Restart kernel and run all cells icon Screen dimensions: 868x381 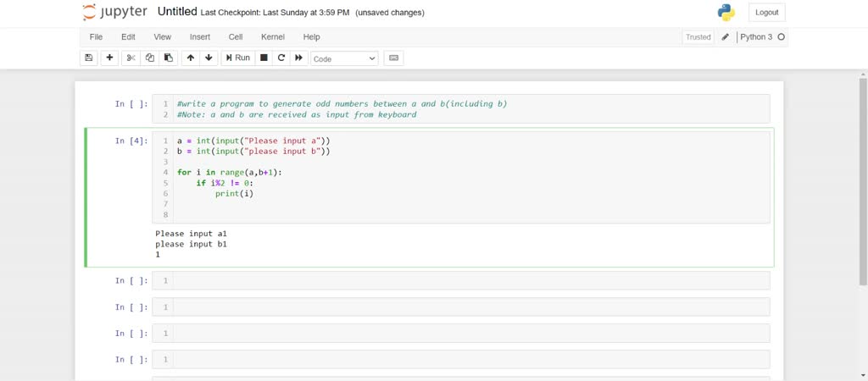(x=298, y=58)
